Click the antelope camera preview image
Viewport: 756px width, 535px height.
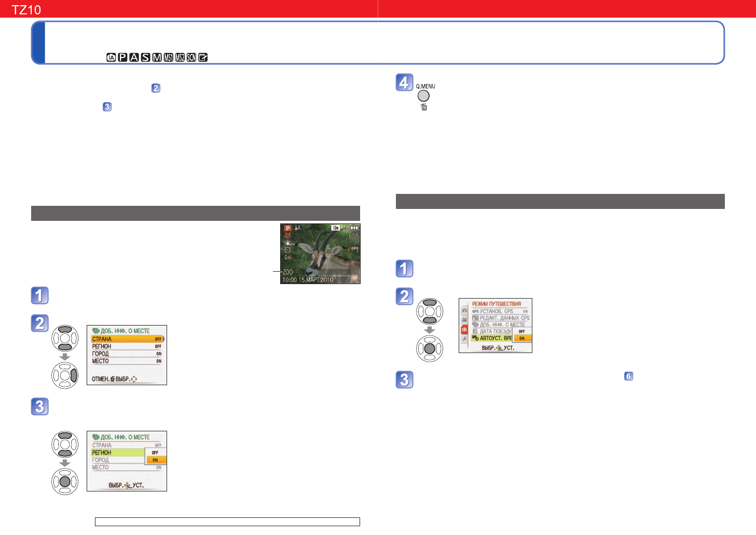pyautogui.click(x=320, y=254)
